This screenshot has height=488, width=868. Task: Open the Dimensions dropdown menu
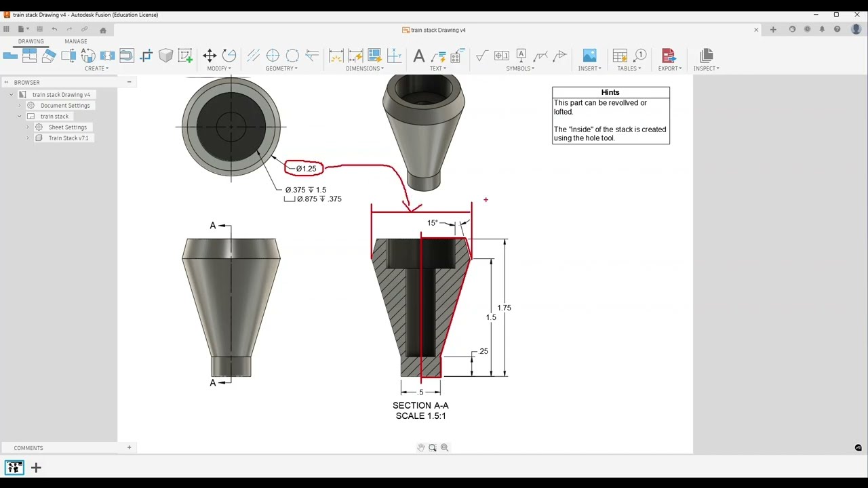[365, 68]
